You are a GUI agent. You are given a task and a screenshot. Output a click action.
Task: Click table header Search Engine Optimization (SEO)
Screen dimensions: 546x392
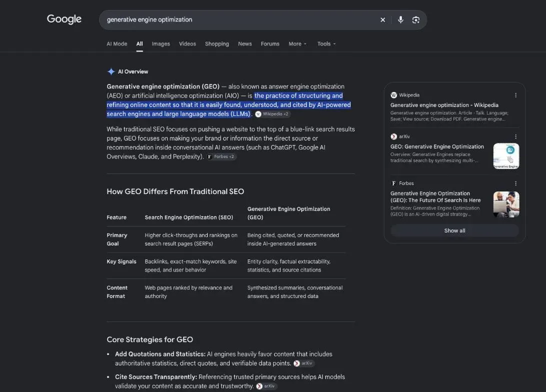tap(189, 217)
